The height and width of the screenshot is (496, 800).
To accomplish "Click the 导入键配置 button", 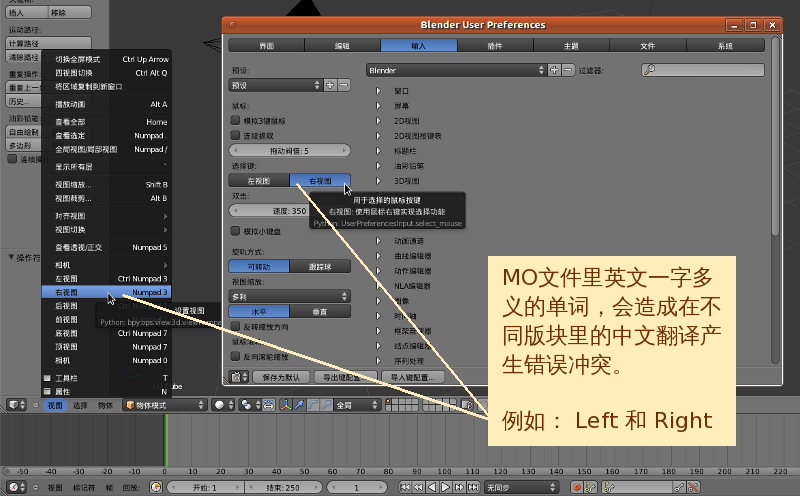I will (413, 377).
